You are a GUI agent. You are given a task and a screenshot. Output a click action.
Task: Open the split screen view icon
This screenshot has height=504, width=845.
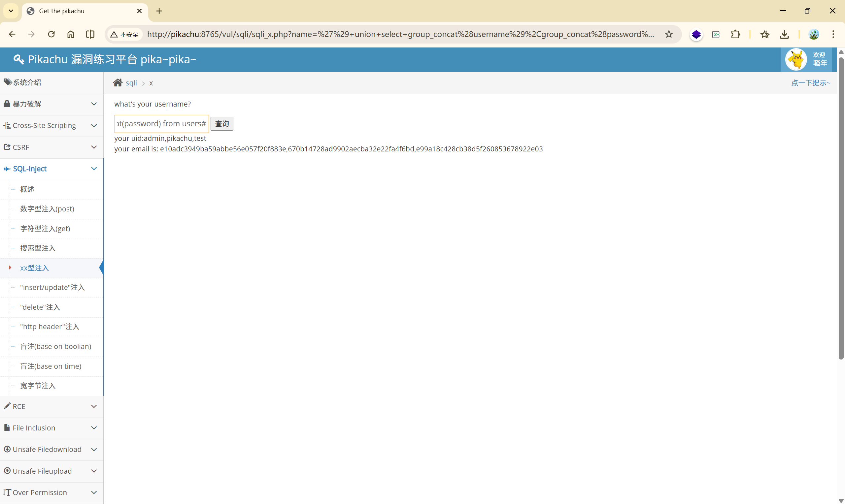point(90,34)
